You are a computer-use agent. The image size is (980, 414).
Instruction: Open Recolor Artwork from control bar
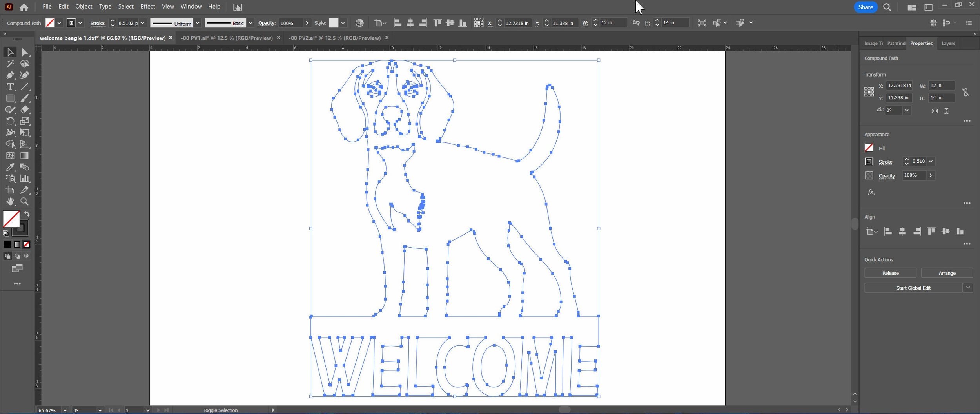359,23
